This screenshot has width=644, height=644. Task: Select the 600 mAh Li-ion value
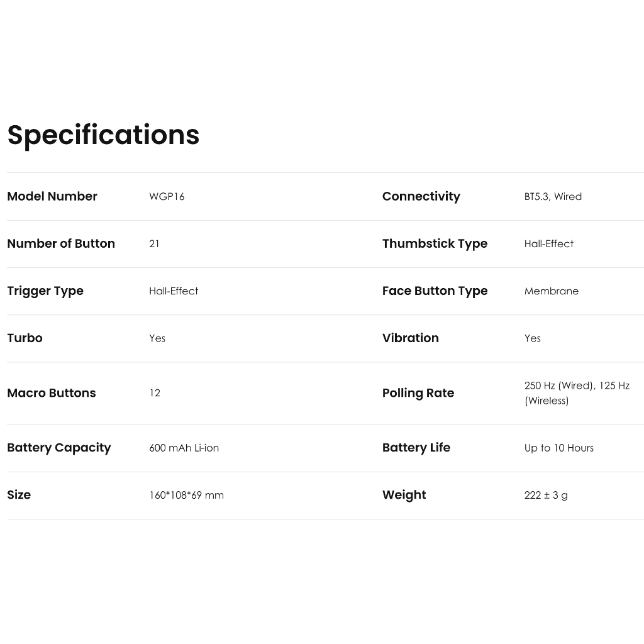coord(184,448)
